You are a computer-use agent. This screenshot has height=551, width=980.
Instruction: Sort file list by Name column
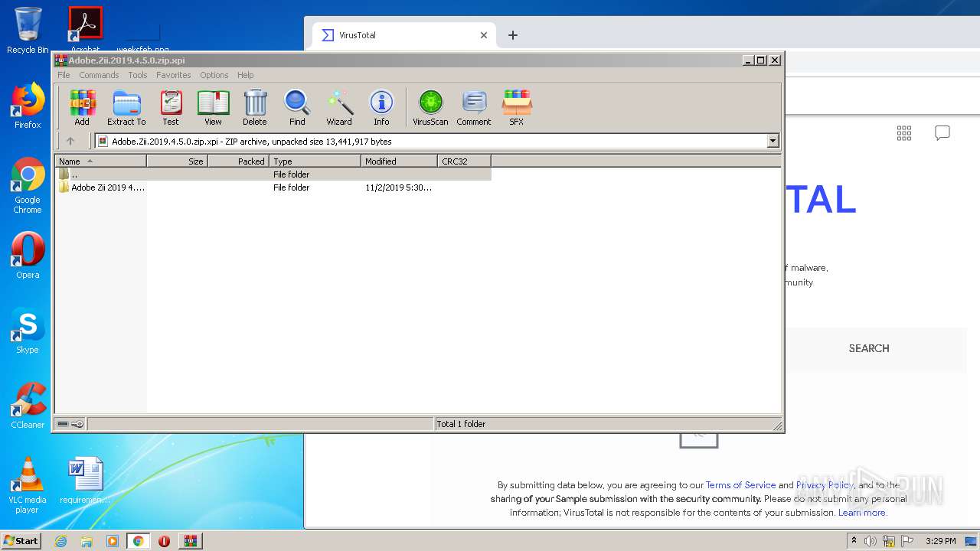point(100,161)
